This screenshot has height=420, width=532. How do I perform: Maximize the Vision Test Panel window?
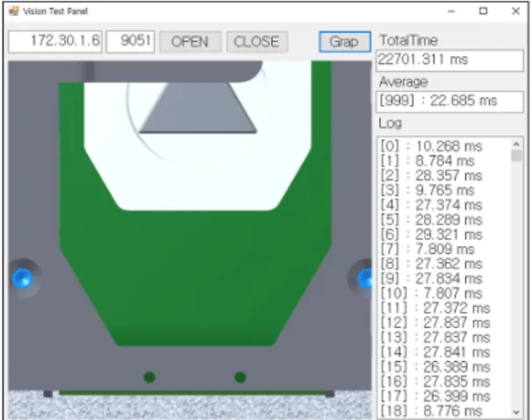(x=483, y=11)
